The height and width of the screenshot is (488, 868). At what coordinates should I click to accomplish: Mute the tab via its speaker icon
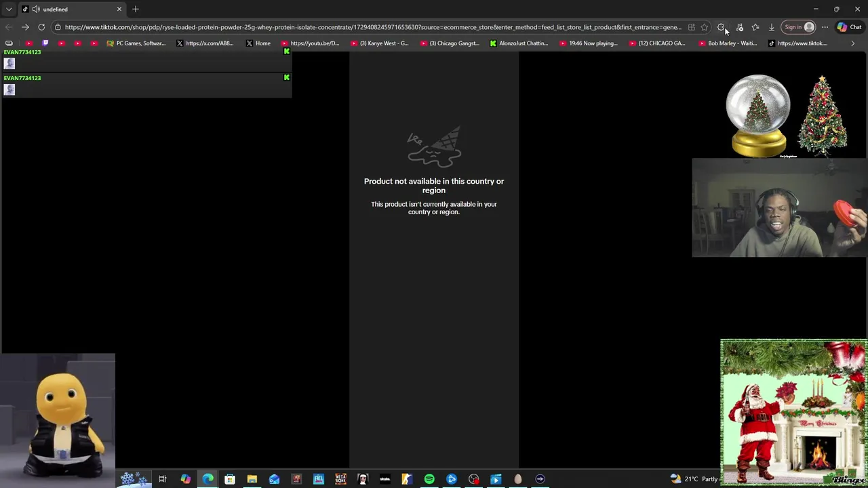point(35,9)
